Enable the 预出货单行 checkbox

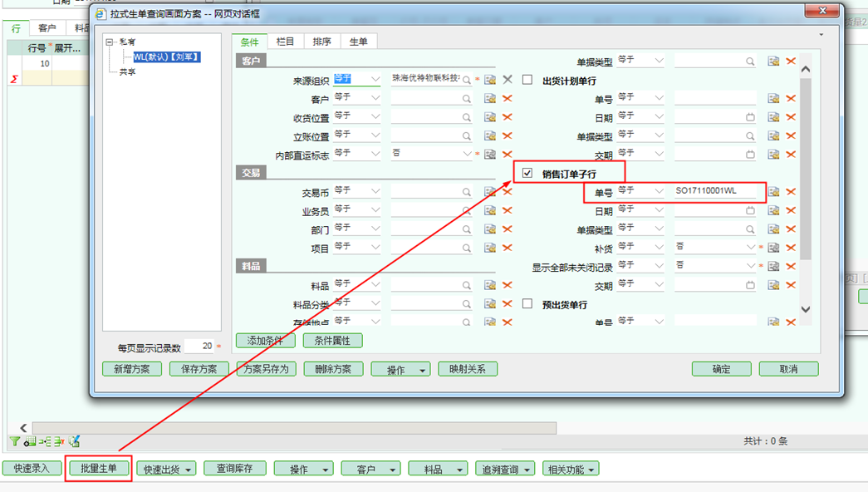[x=527, y=304]
